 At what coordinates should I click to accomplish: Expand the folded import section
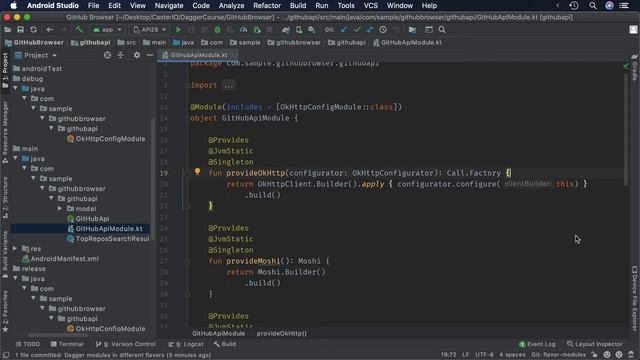228,85
